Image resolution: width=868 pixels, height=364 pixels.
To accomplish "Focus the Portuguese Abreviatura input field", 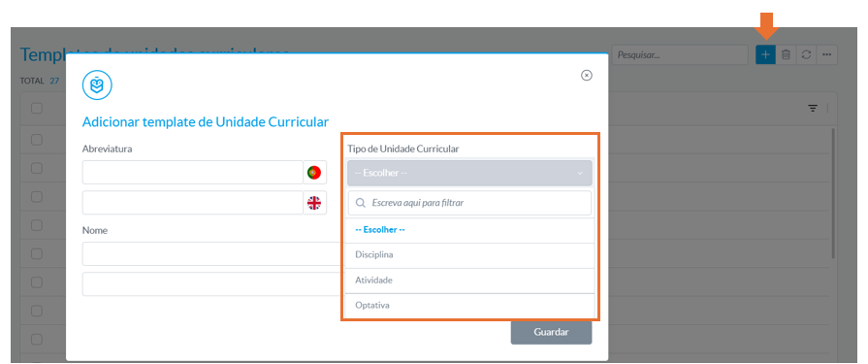I will click(x=193, y=173).
